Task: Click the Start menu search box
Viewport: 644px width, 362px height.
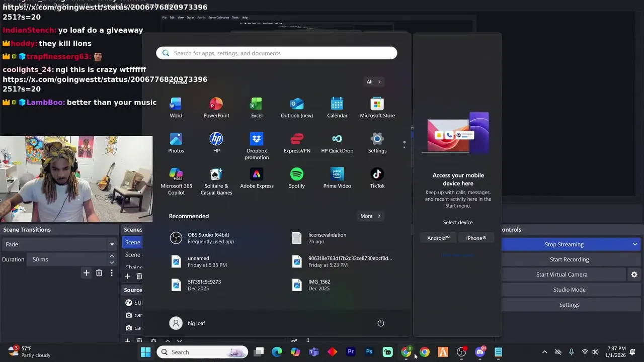Action: coord(276,53)
